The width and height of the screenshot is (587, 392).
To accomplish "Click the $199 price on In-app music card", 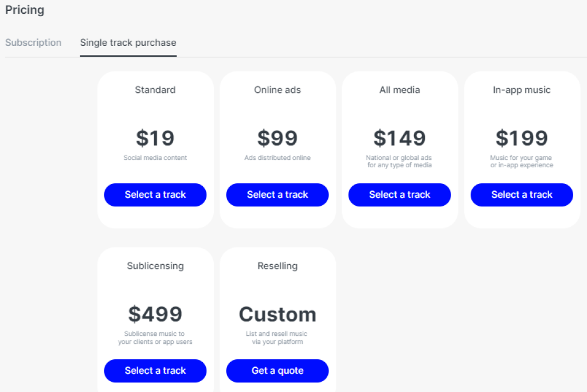I will pyautogui.click(x=521, y=138).
